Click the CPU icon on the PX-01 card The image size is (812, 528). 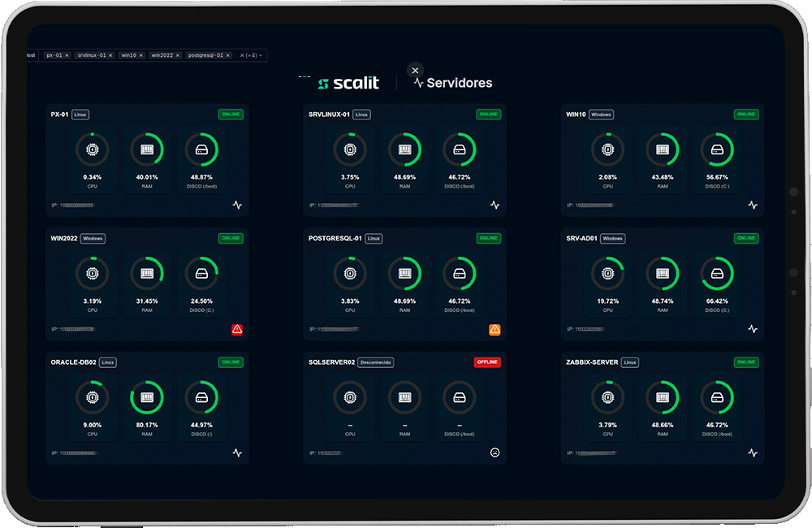pyautogui.click(x=92, y=149)
